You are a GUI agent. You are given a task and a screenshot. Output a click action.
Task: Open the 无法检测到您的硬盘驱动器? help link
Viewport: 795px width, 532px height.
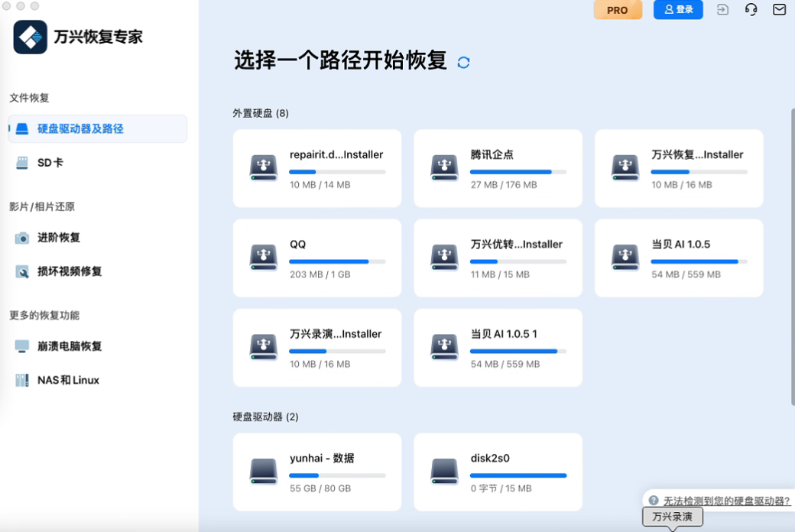tap(726, 501)
